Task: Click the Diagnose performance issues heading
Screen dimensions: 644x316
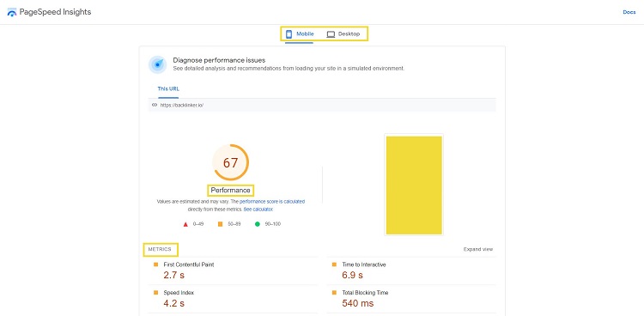Action: [219, 60]
